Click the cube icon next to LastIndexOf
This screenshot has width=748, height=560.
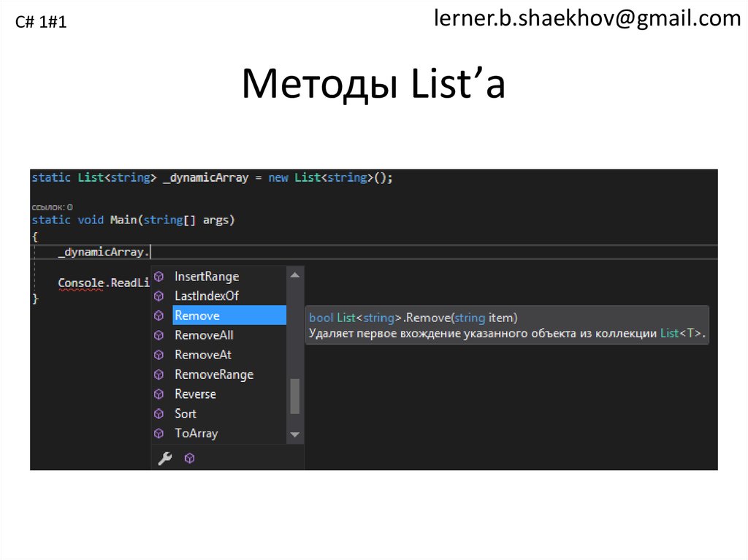(x=159, y=296)
